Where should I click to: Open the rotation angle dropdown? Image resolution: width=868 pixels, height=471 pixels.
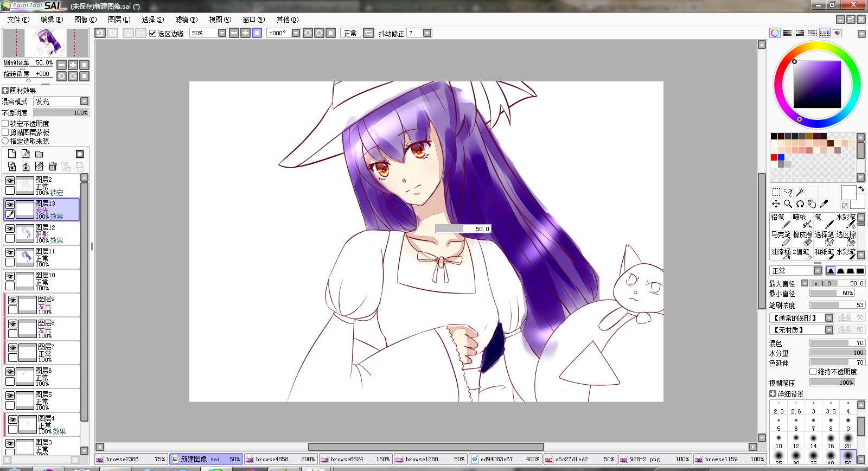296,33
